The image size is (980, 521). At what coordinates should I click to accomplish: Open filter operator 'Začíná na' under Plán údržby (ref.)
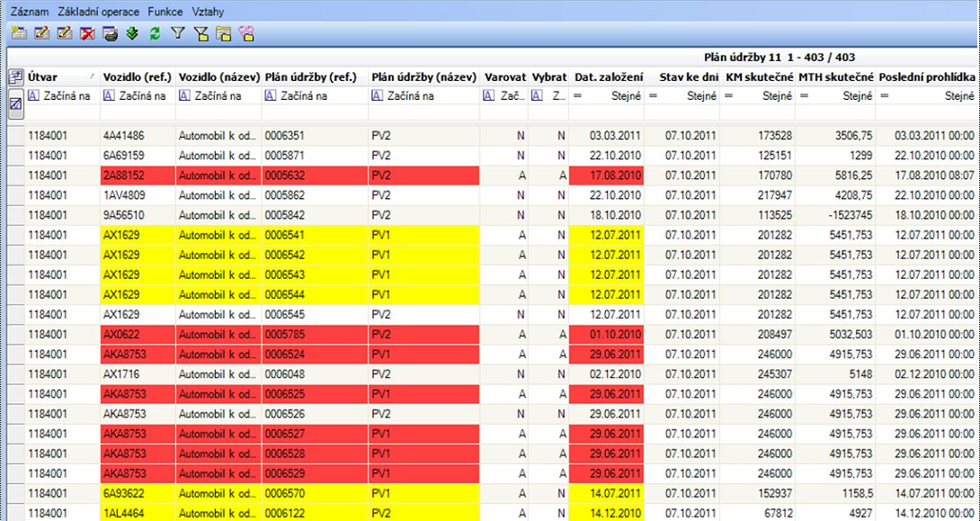[x=315, y=96]
